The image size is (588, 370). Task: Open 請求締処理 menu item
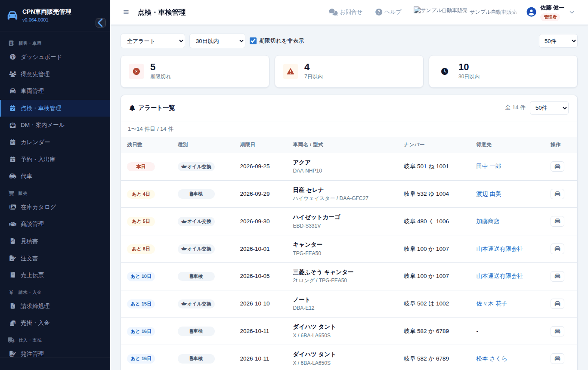pos(55,306)
